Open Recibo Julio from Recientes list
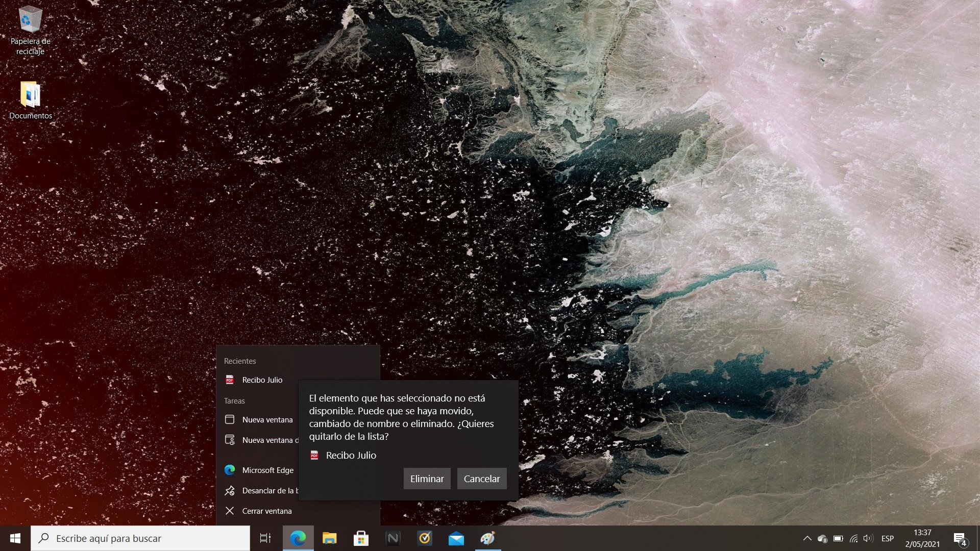This screenshot has height=551, width=980. point(262,380)
